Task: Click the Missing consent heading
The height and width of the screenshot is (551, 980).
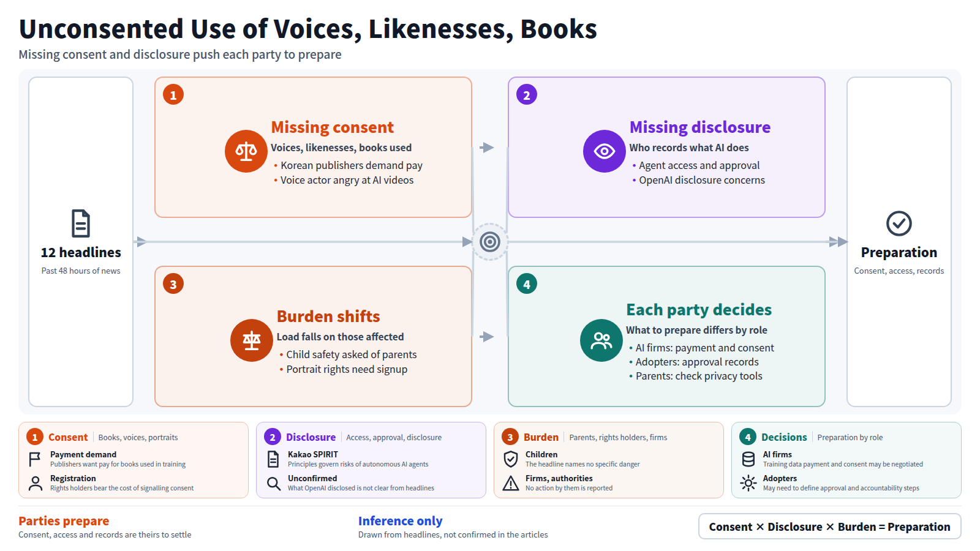Action: (333, 127)
